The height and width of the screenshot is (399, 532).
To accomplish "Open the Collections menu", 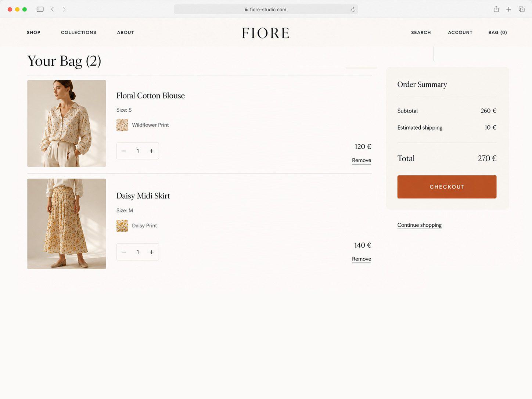I will tap(79, 32).
